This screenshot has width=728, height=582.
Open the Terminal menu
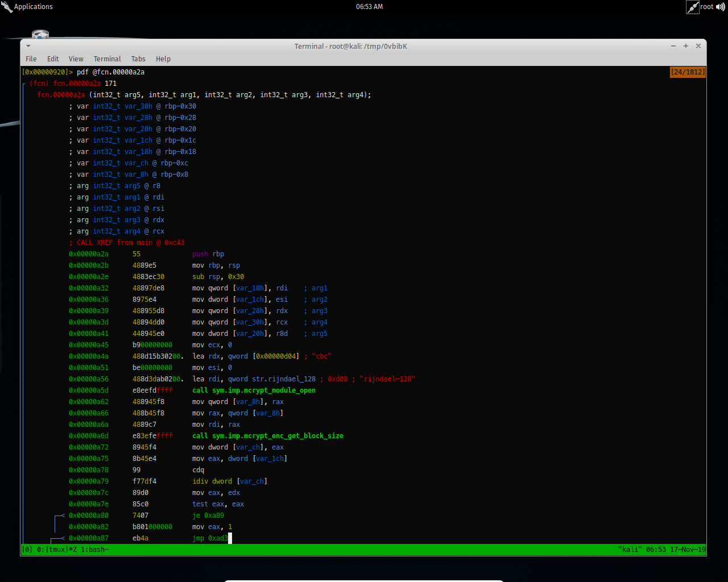[107, 59]
